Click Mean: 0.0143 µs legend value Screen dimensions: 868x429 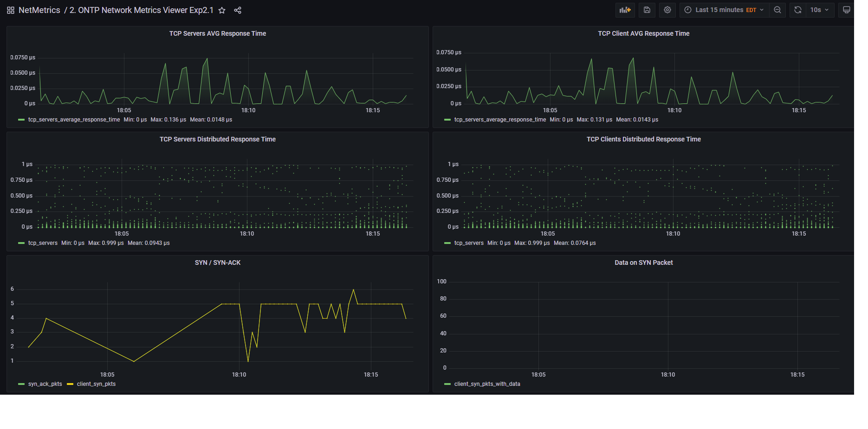(637, 120)
